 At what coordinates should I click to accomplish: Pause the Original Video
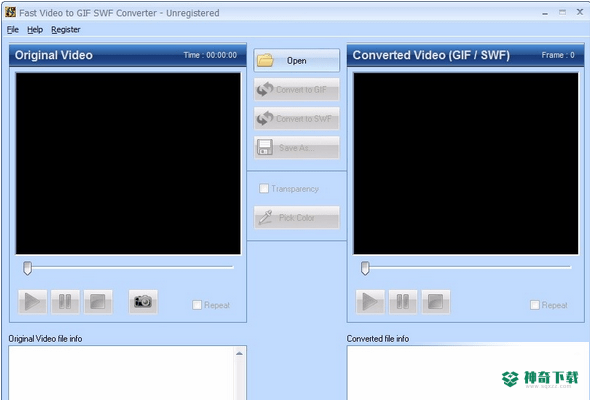65,302
